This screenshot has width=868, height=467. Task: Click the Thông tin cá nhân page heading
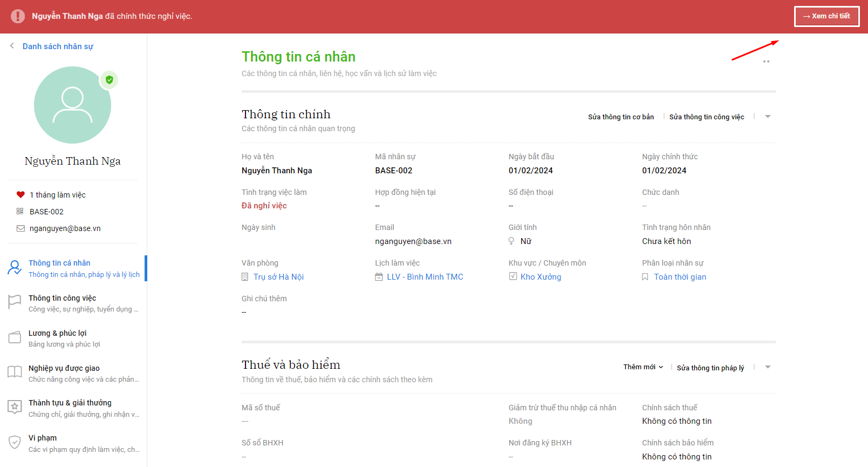pyautogui.click(x=298, y=57)
